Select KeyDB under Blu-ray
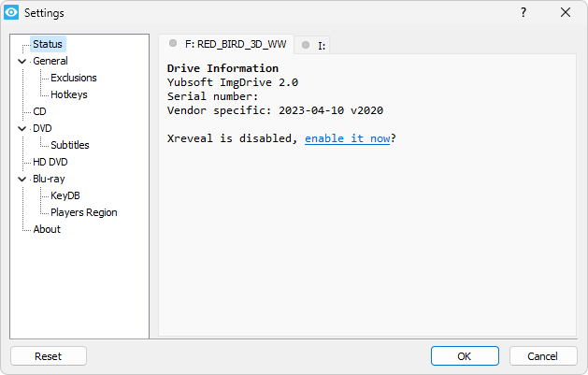 coord(65,195)
